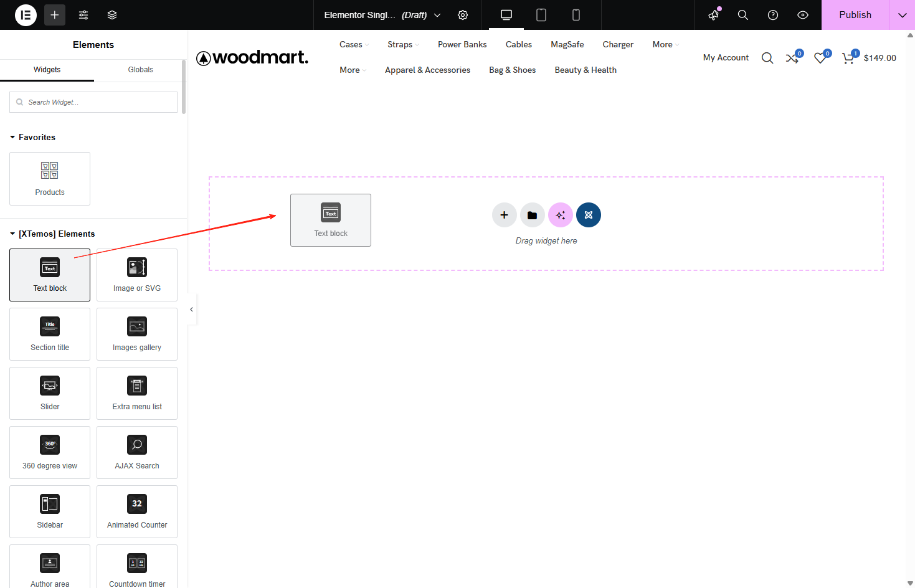Open the template library folder in the container
Viewport: 915px width, 588px height.
click(x=532, y=214)
